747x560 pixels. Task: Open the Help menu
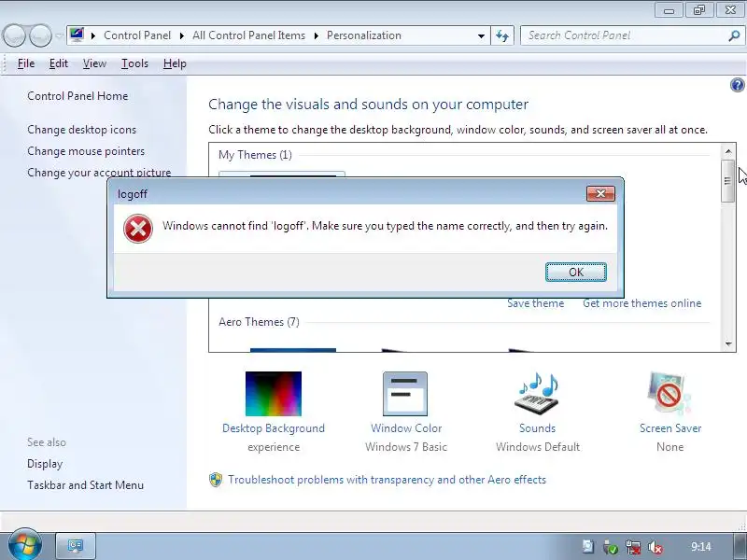175,63
